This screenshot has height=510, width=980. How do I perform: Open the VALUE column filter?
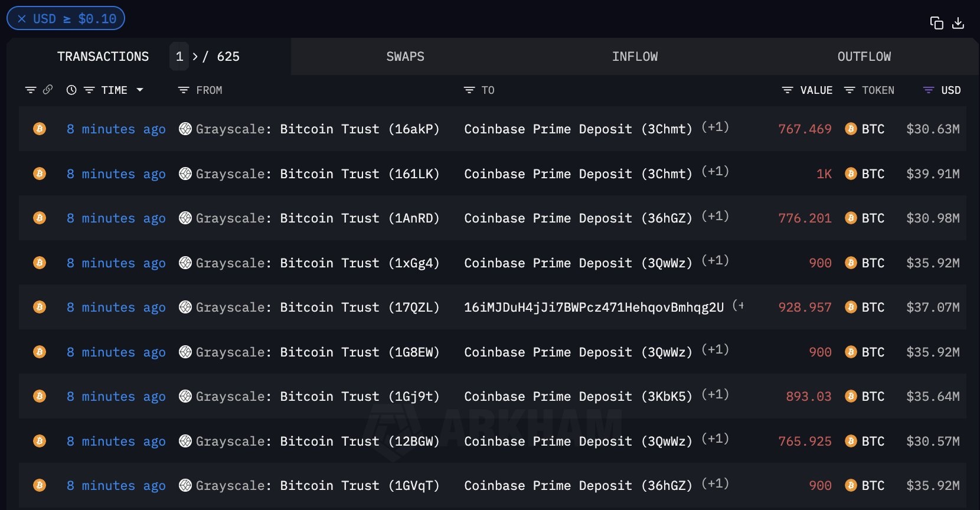[788, 90]
